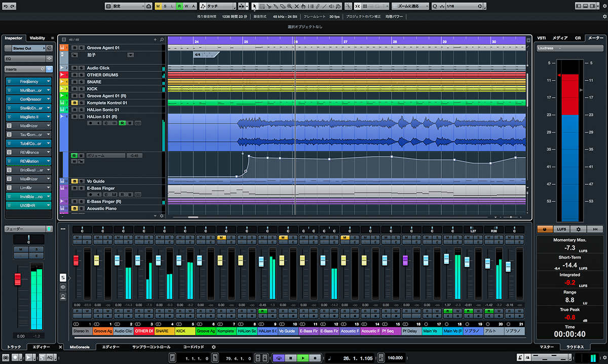608x364 pixels.
Task: Activate the Eraser tool in the toolbar
Action: tap(282, 6)
